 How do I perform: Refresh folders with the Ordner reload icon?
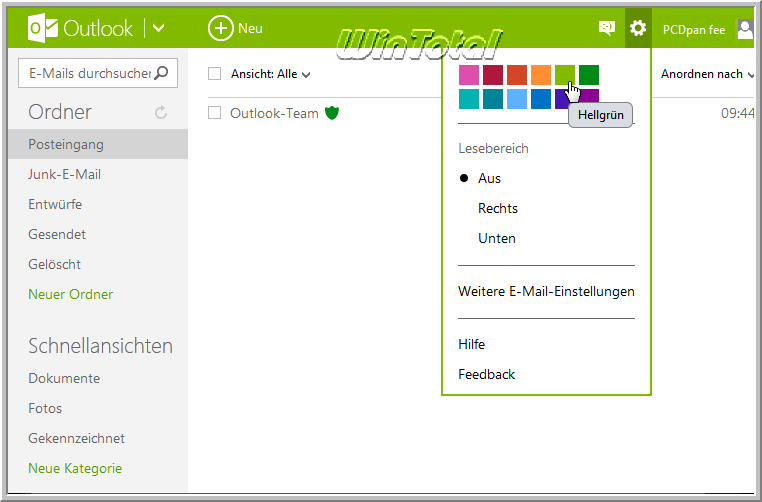(x=161, y=113)
